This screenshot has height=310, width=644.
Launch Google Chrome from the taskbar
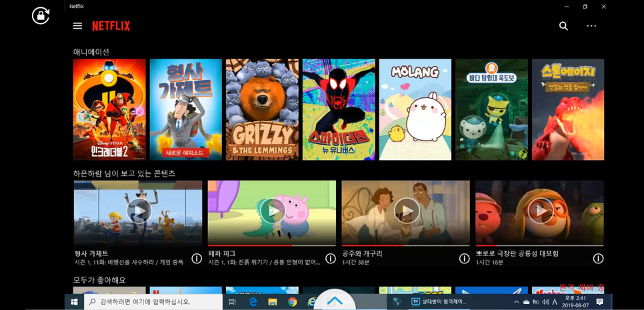tap(293, 302)
